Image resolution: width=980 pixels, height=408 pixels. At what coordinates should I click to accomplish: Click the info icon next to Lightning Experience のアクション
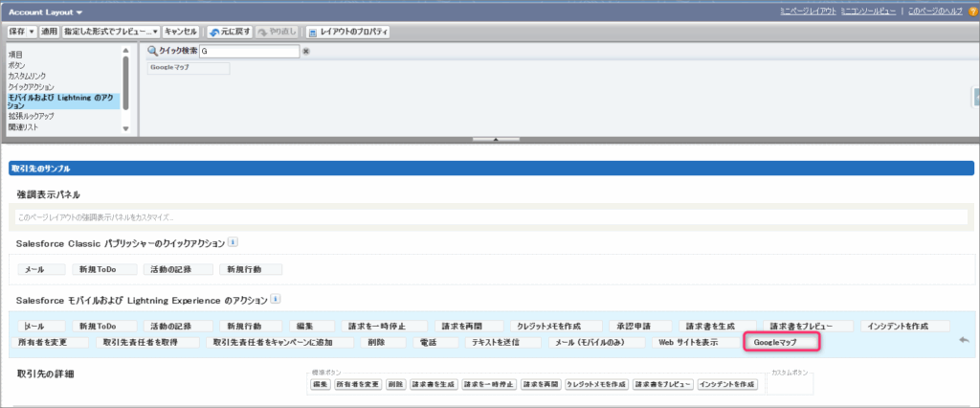pos(275,300)
